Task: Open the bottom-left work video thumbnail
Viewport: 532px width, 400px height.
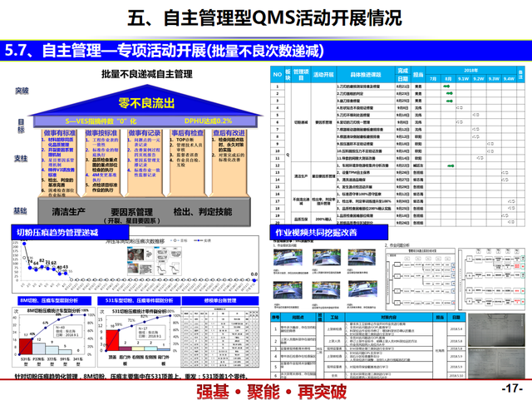Action: pyautogui.click(x=288, y=291)
